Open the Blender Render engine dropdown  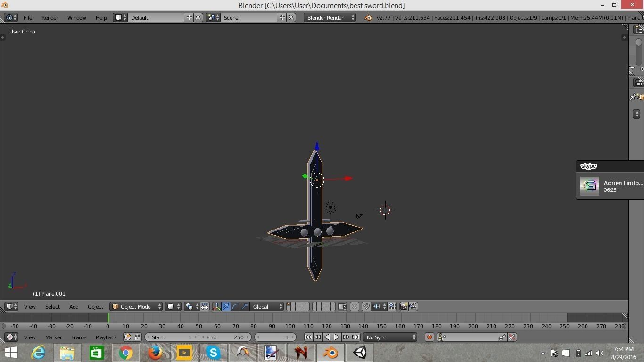pyautogui.click(x=330, y=17)
